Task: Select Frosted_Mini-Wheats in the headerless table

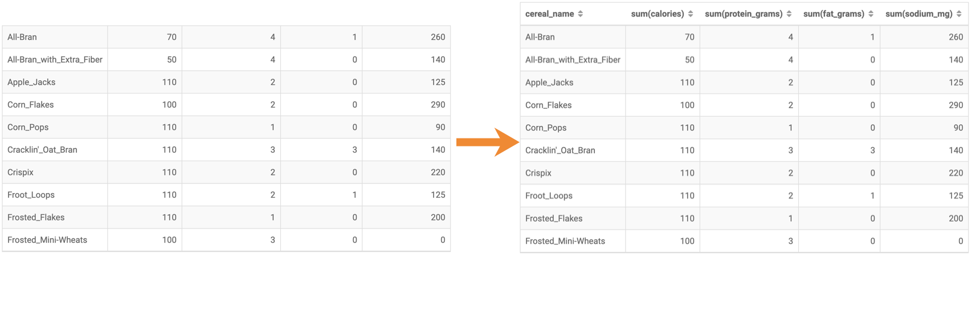Action: pos(47,240)
